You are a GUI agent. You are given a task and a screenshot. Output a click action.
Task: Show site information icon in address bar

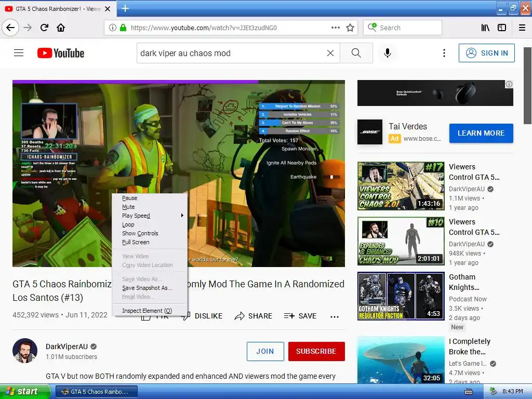pyautogui.click(x=113, y=28)
